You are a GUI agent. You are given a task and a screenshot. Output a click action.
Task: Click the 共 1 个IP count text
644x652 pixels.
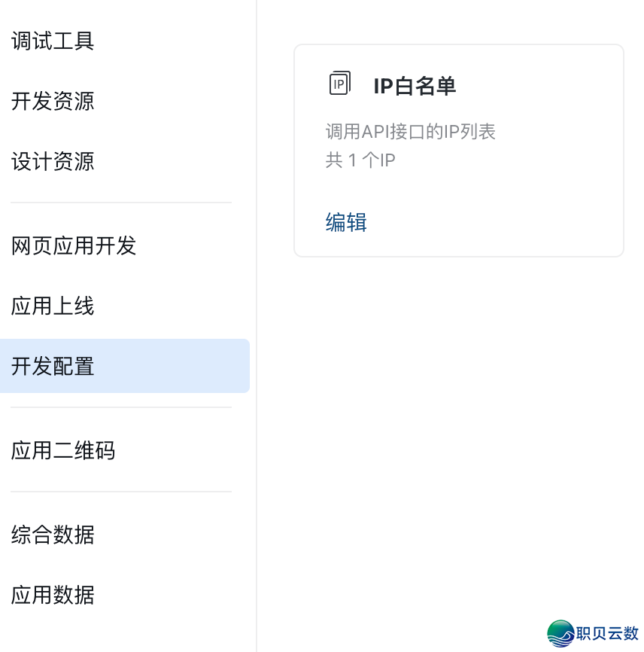(360, 160)
